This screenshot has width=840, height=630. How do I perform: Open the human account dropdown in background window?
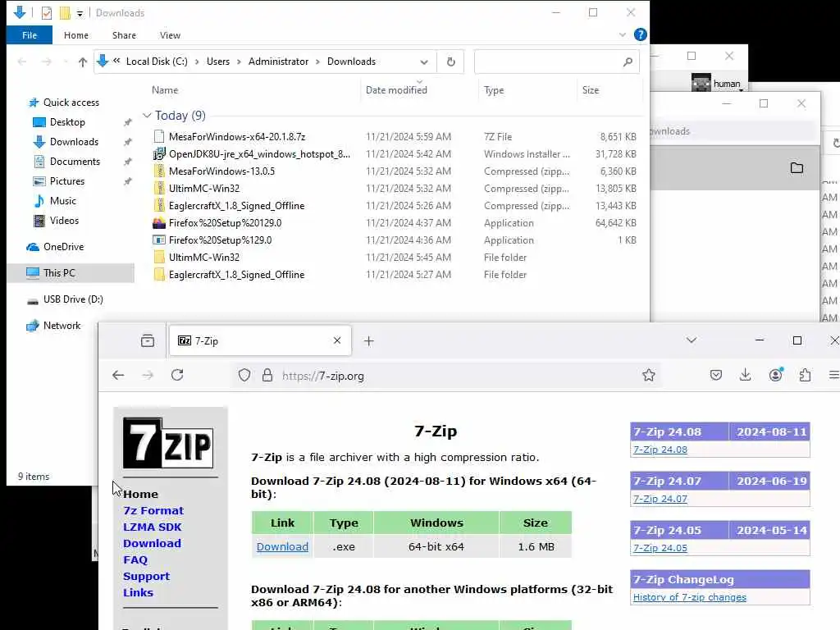pos(719,83)
